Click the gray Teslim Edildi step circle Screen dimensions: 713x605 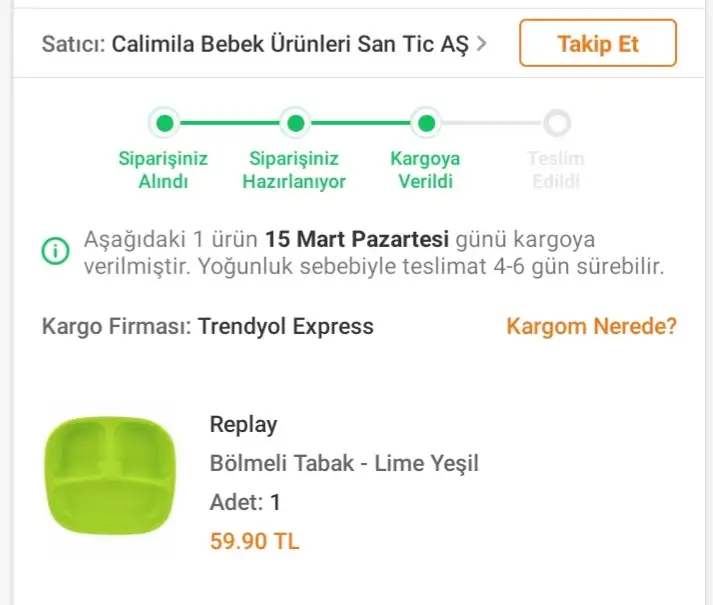click(x=557, y=124)
